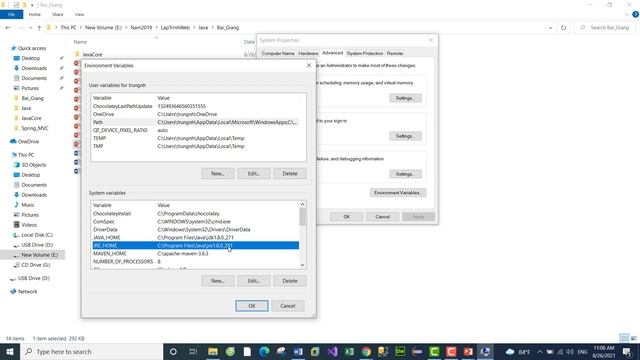This screenshot has width=640, height=360.
Task: Open Task View on taskbar
Action: pos(193,351)
